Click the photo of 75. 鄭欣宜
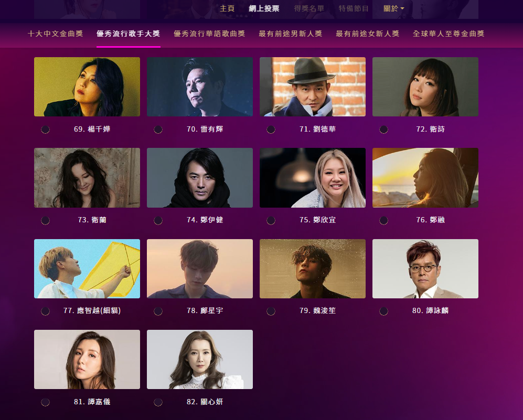The image size is (523, 420). [x=313, y=178]
